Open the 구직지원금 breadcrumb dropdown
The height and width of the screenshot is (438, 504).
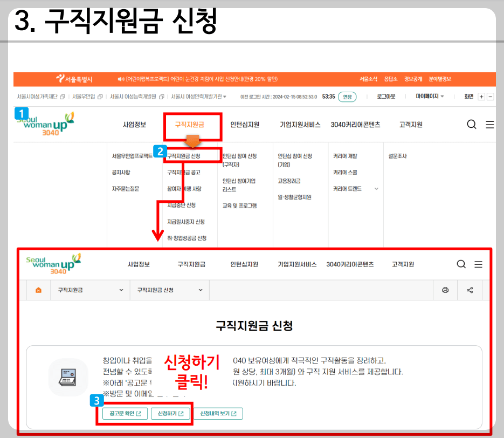point(89,290)
